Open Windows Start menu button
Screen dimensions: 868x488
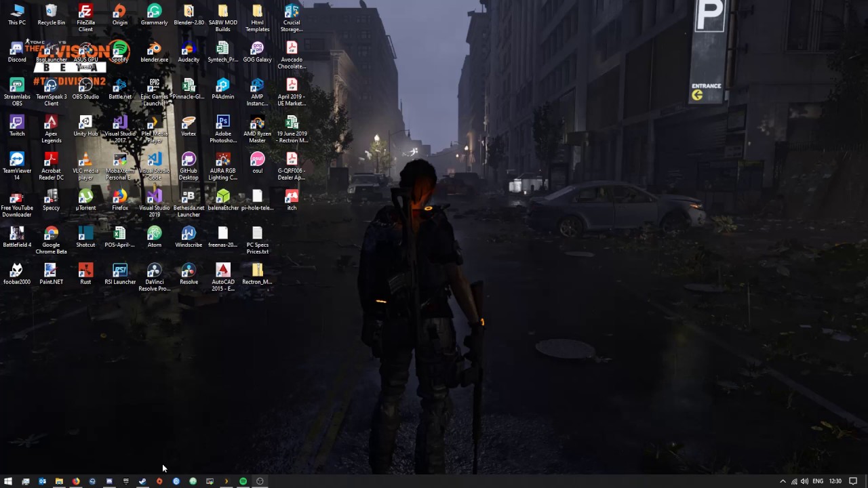(x=8, y=481)
